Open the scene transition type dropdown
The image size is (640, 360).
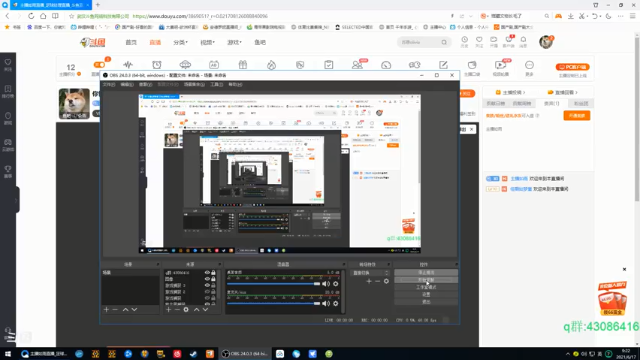click(x=370, y=273)
